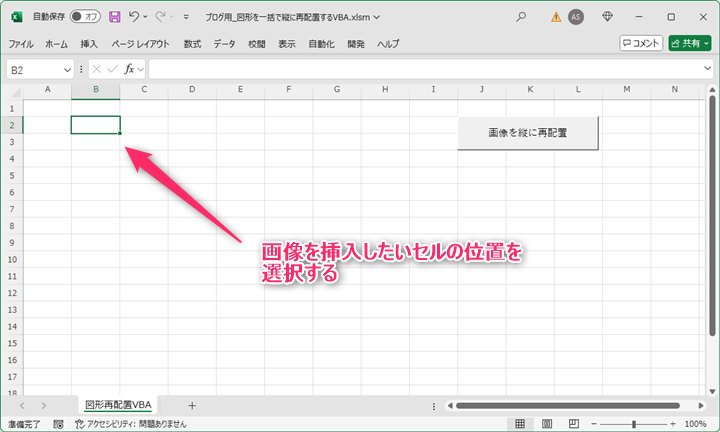The width and height of the screenshot is (720, 432).
Task: Open the 開発 (Developer) ribbon tab
Action: 356,44
